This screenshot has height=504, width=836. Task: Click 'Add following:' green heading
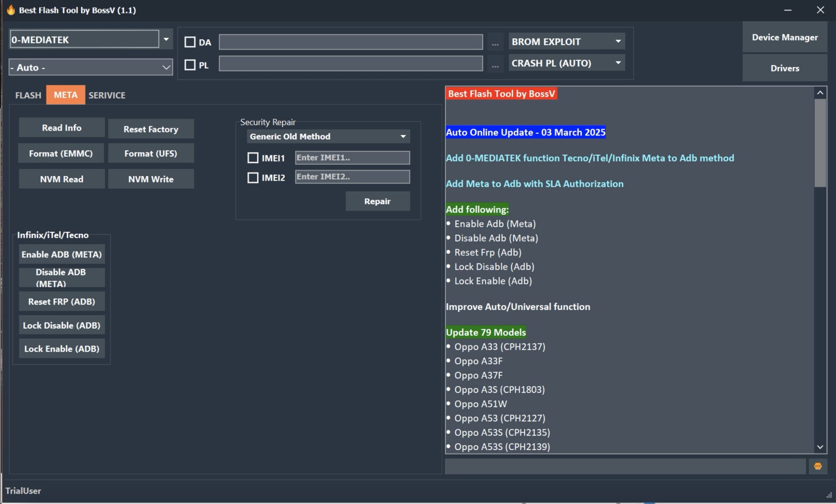click(477, 210)
